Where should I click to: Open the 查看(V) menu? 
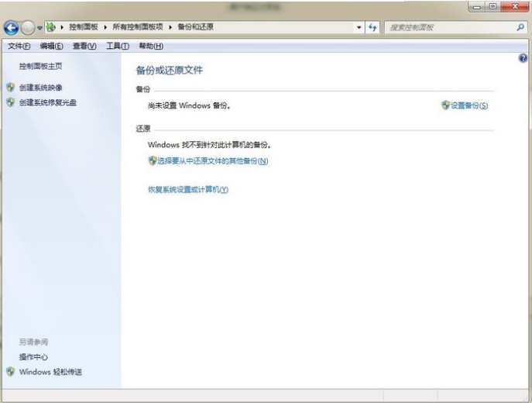(84, 46)
